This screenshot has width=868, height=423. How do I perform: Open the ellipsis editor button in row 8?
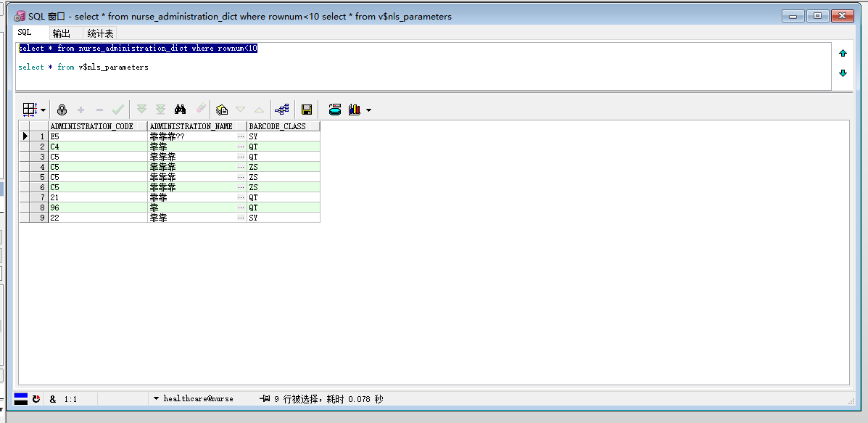[x=241, y=208]
